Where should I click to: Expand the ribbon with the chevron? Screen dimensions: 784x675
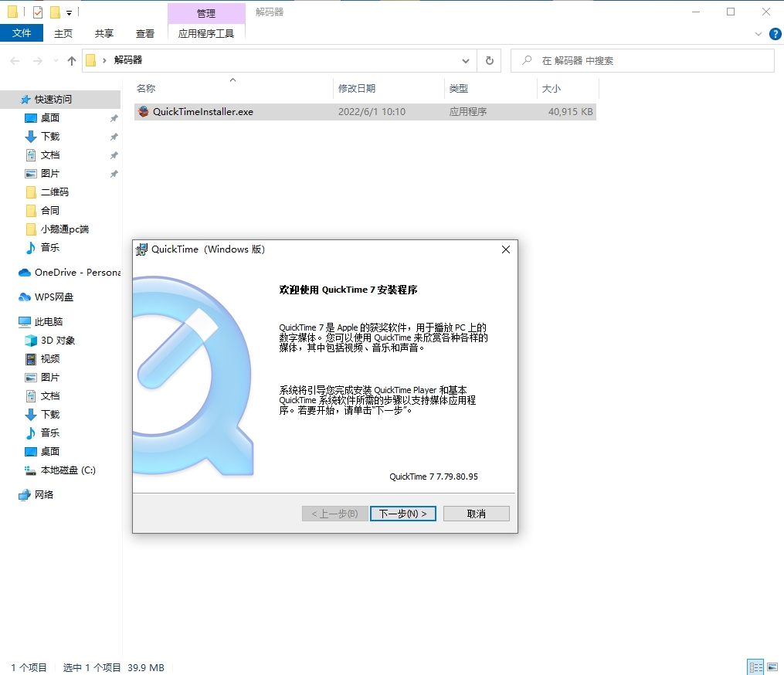(758, 34)
